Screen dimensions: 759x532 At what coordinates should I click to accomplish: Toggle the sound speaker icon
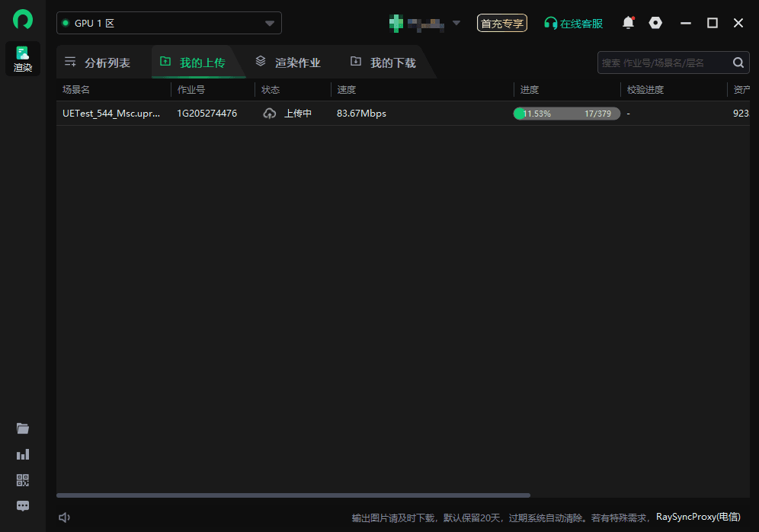(65, 518)
